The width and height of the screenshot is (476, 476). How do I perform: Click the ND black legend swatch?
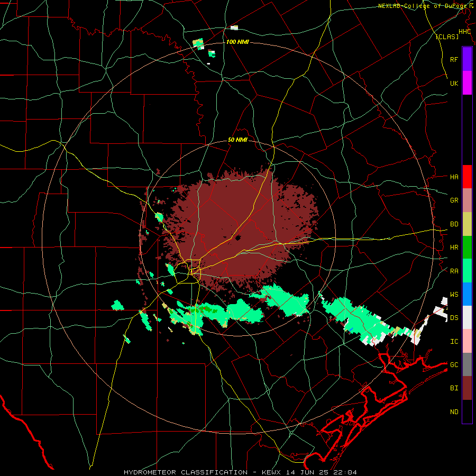click(x=467, y=411)
